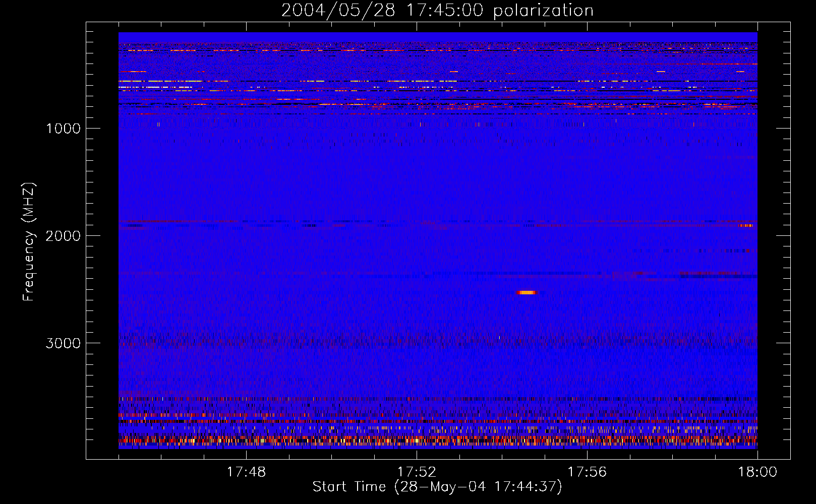Click the 3000 frequency tick label
The width and height of the screenshot is (816, 504).
(63, 343)
